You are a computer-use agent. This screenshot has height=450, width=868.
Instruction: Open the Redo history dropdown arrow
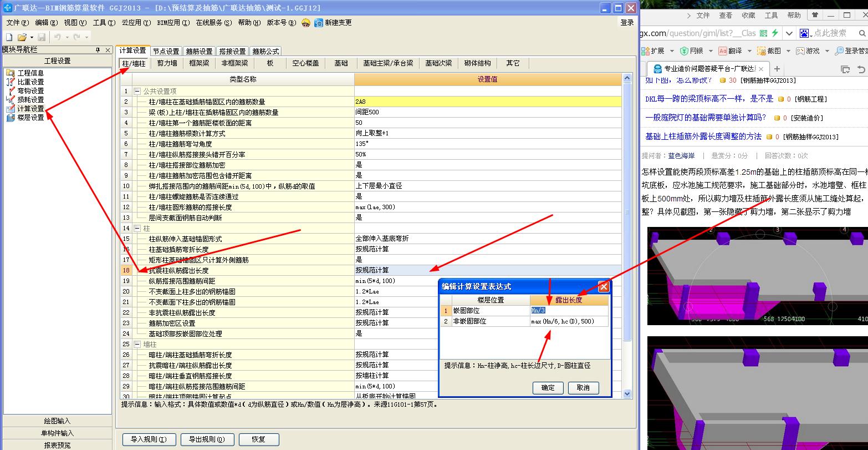(87, 37)
